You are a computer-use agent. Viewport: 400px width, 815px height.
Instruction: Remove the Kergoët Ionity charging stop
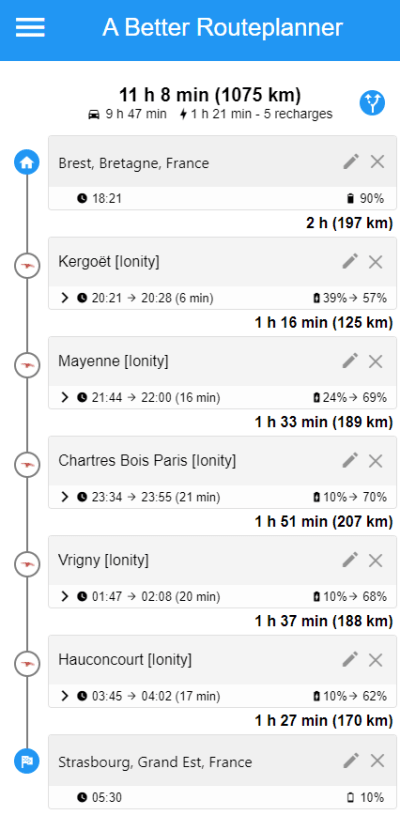[376, 262]
